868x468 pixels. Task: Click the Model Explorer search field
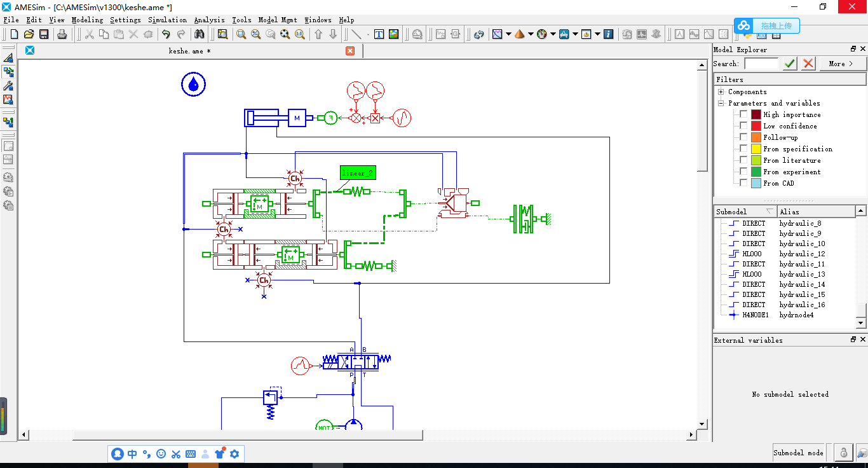click(761, 64)
